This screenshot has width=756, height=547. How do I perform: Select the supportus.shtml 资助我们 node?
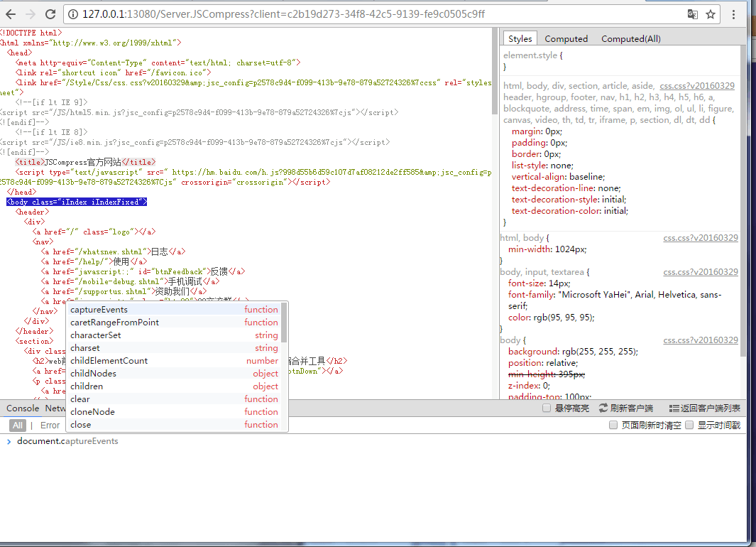click(124, 292)
